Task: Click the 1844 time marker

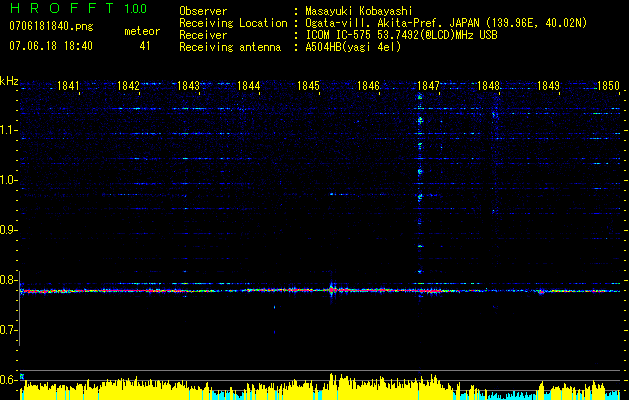Action: 249,86
